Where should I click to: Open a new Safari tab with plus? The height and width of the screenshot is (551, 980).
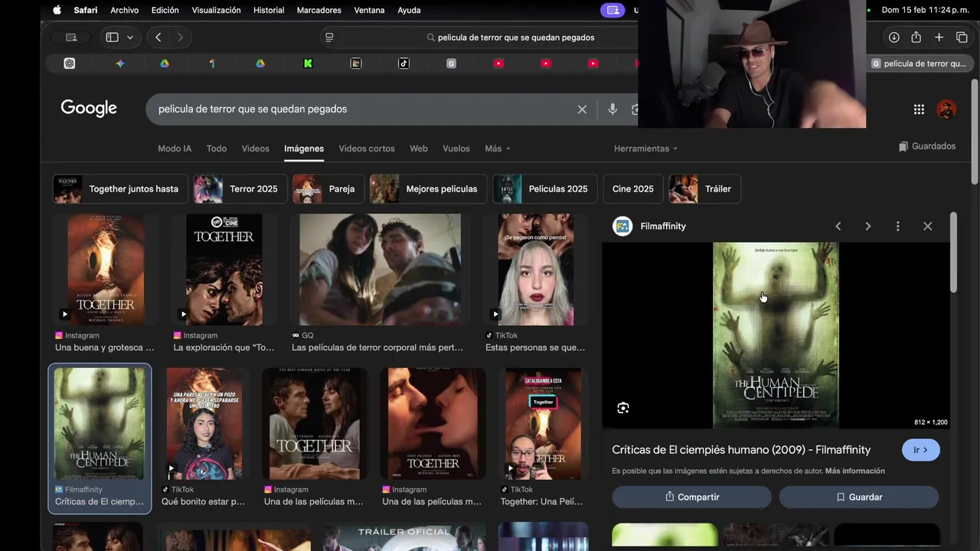tap(939, 37)
